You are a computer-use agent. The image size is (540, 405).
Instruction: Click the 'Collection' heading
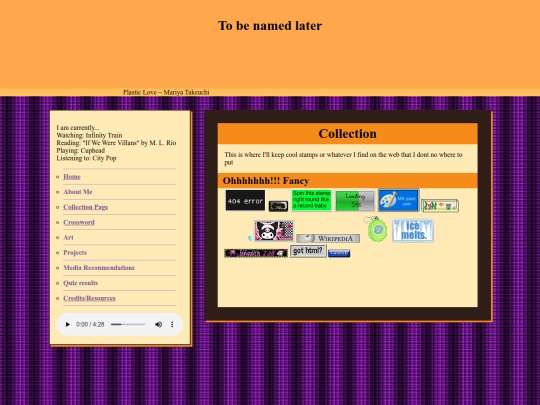347,134
